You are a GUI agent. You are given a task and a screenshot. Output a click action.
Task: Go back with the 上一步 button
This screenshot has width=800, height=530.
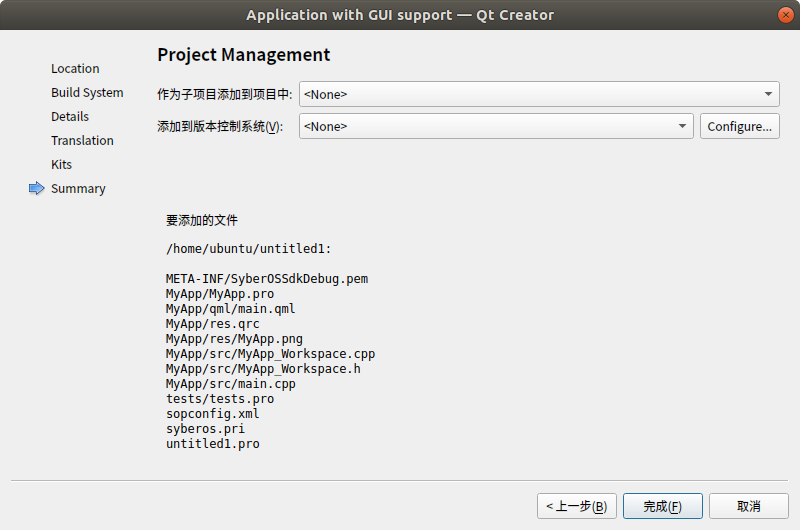pos(576,506)
